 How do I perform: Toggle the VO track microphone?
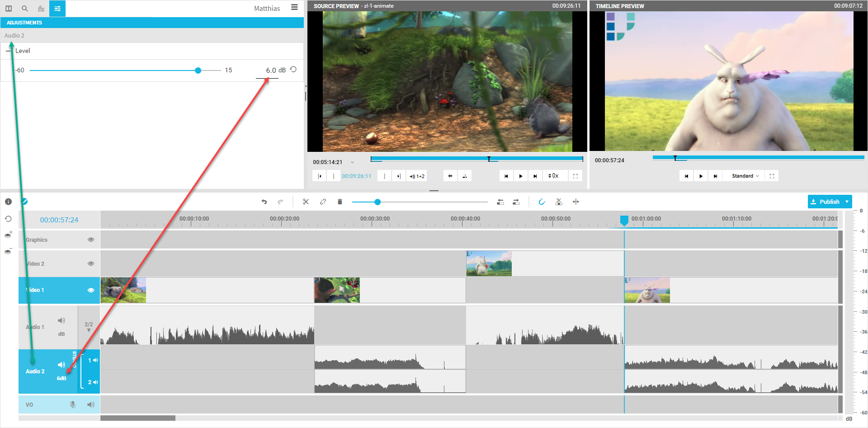(x=72, y=404)
